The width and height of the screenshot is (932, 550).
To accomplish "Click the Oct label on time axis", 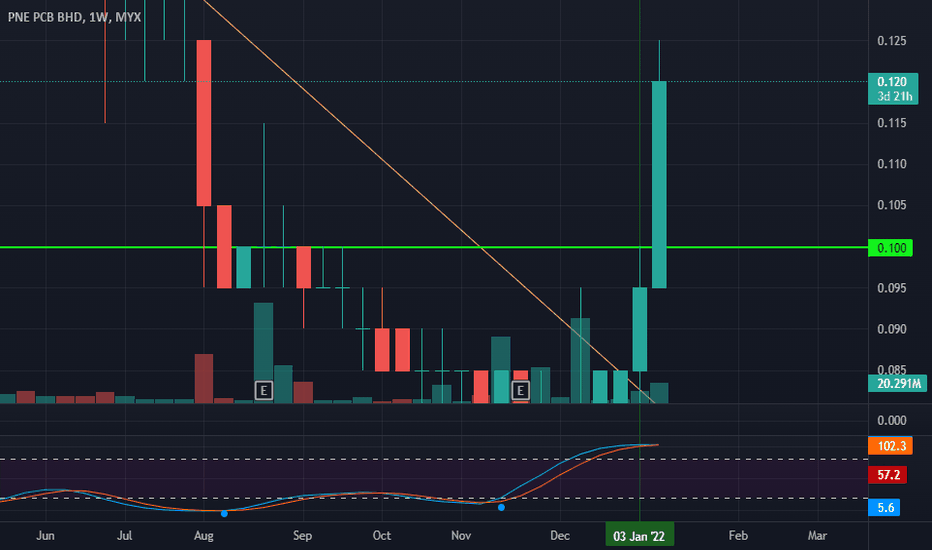I will (x=382, y=536).
